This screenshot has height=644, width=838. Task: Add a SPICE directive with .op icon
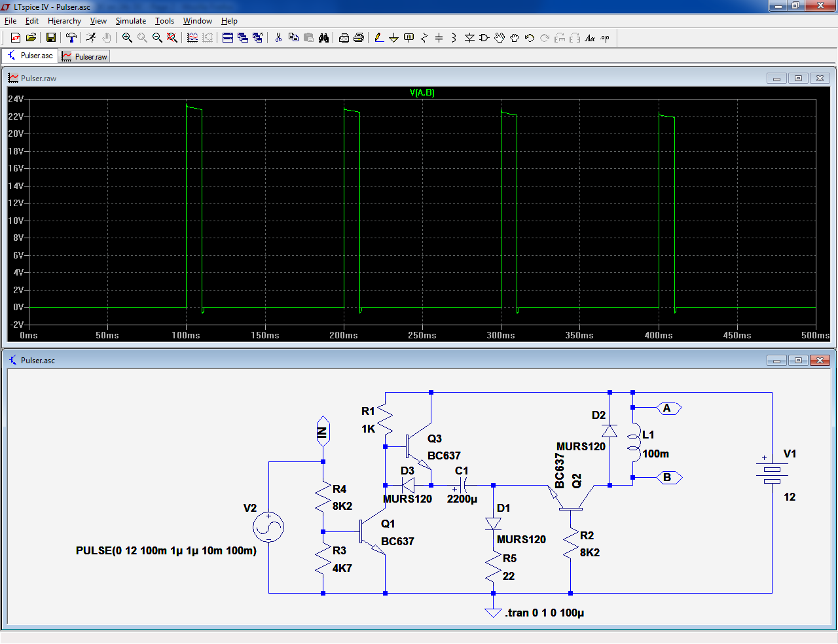point(605,38)
